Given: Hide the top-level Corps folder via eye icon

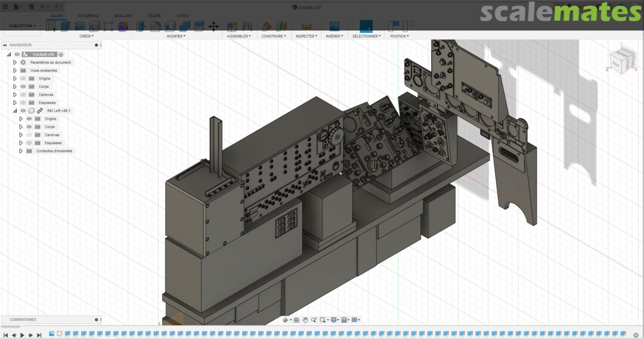Looking at the screenshot, I should point(23,86).
